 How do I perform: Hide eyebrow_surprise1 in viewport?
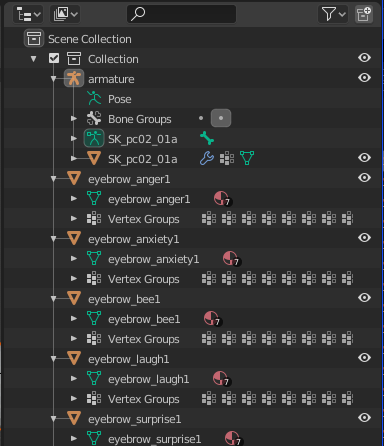click(364, 418)
